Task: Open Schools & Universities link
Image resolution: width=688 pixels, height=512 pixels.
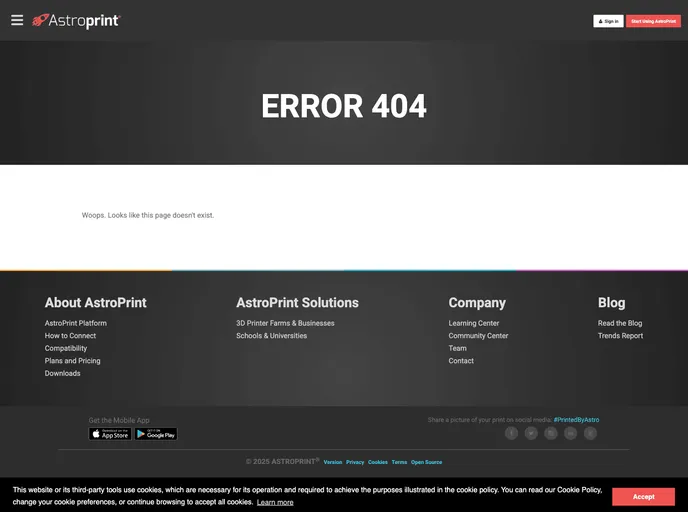Action: 272,336
